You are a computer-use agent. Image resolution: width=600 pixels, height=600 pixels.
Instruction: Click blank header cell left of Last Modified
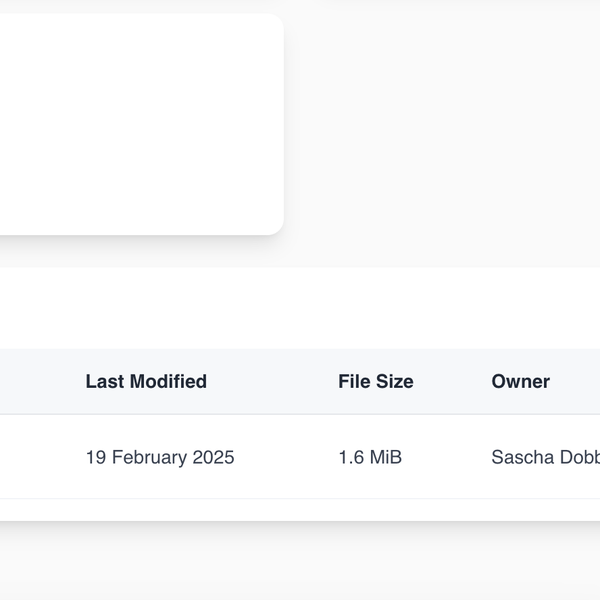(35, 381)
